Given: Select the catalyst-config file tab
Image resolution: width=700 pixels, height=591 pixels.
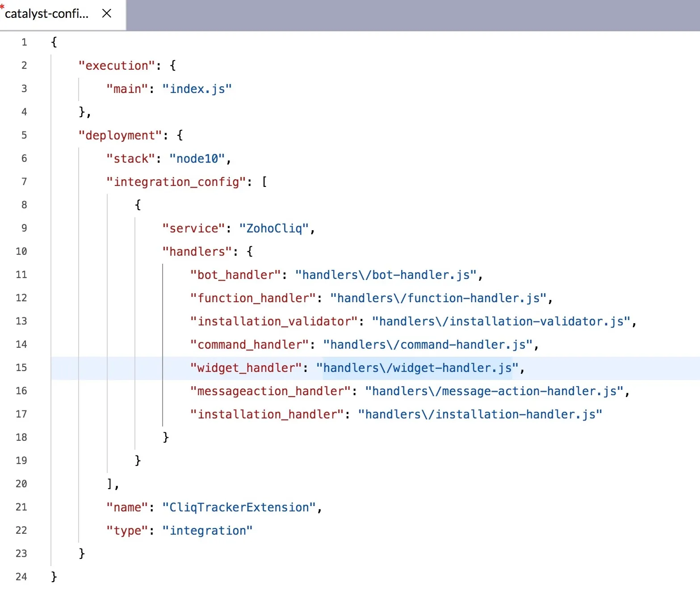Looking at the screenshot, I should 47,14.
